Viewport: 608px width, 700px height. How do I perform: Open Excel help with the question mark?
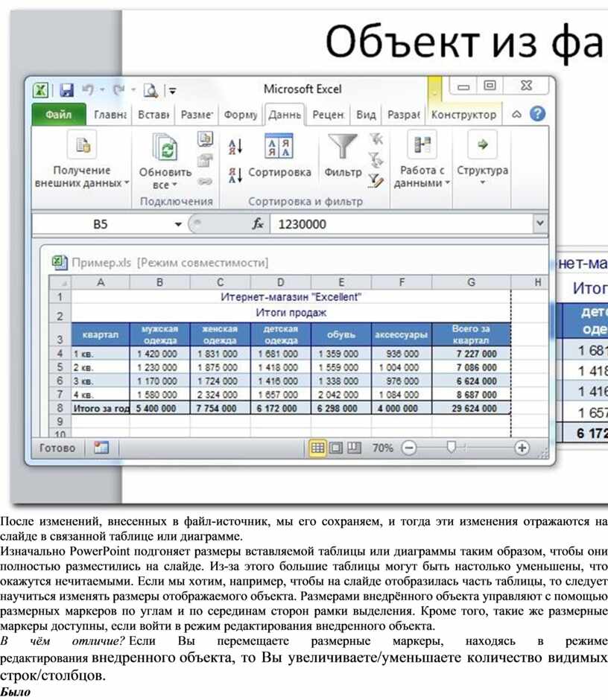(x=537, y=114)
